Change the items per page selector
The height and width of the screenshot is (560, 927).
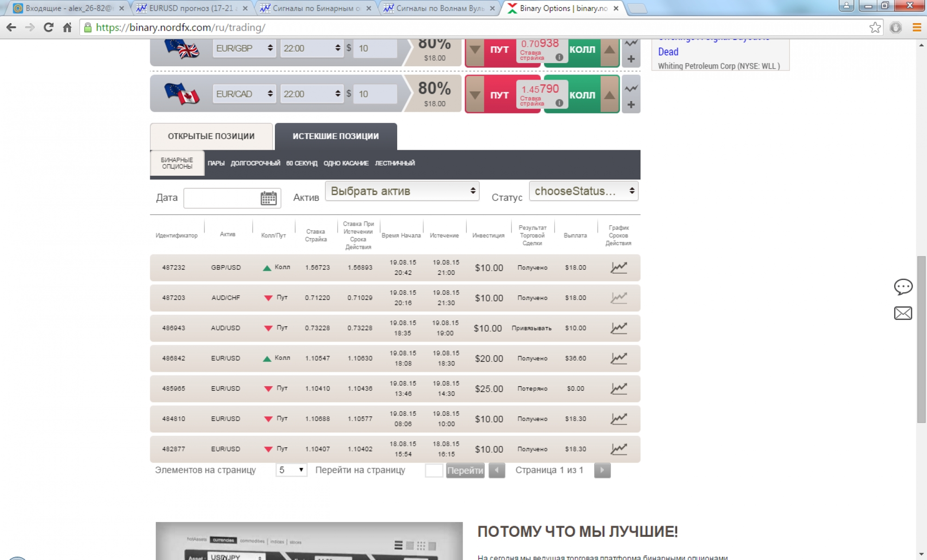[291, 470]
